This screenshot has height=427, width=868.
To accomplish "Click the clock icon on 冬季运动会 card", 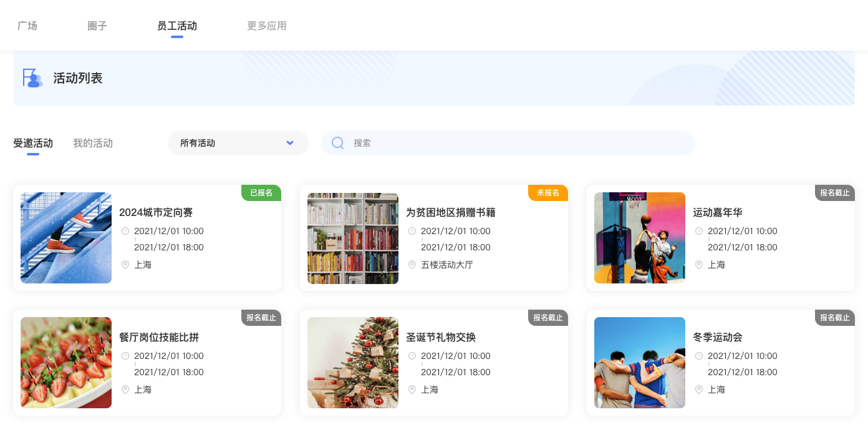I will 699,356.
